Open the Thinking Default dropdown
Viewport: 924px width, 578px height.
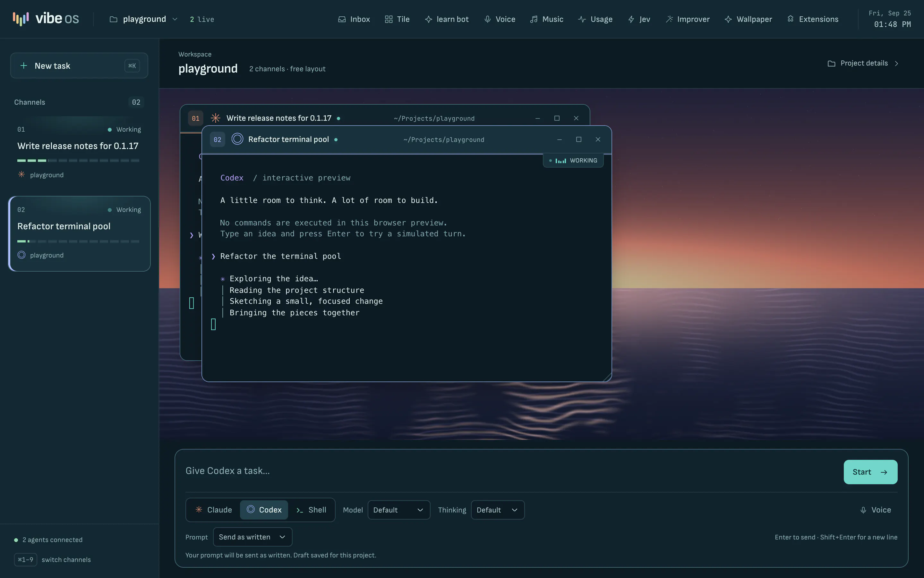point(498,510)
